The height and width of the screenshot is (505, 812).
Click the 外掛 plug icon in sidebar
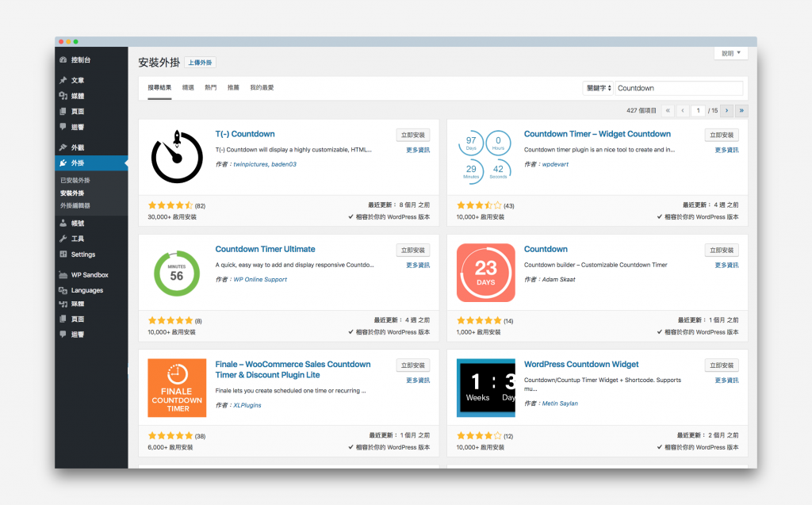pyautogui.click(x=63, y=163)
